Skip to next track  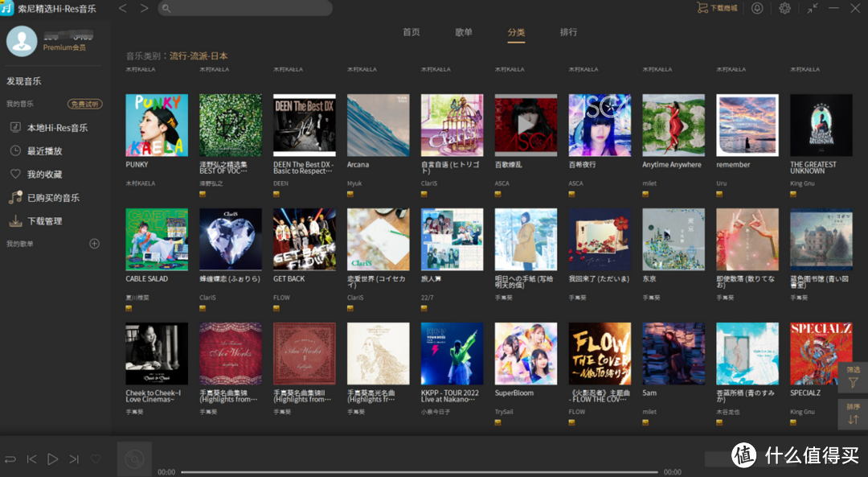(74, 458)
